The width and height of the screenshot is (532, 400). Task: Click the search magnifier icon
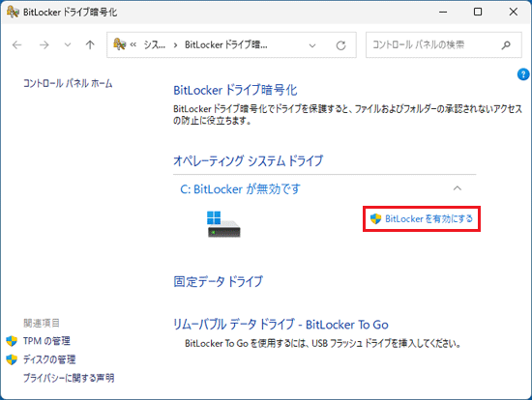[x=506, y=44]
